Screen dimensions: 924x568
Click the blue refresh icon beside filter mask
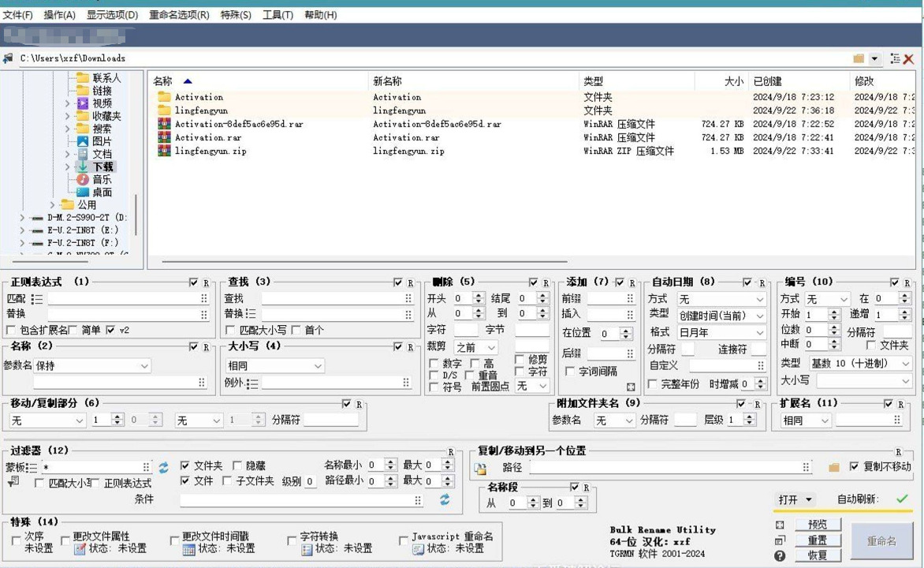click(163, 468)
